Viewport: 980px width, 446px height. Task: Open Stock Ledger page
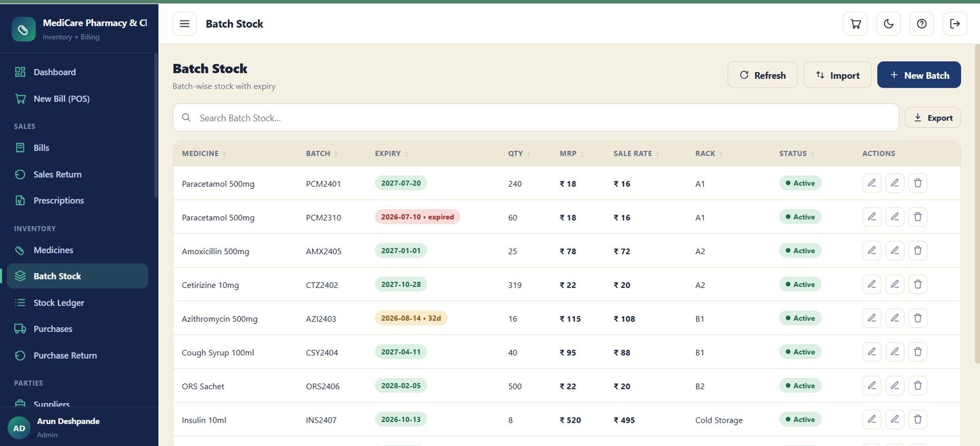point(77,303)
